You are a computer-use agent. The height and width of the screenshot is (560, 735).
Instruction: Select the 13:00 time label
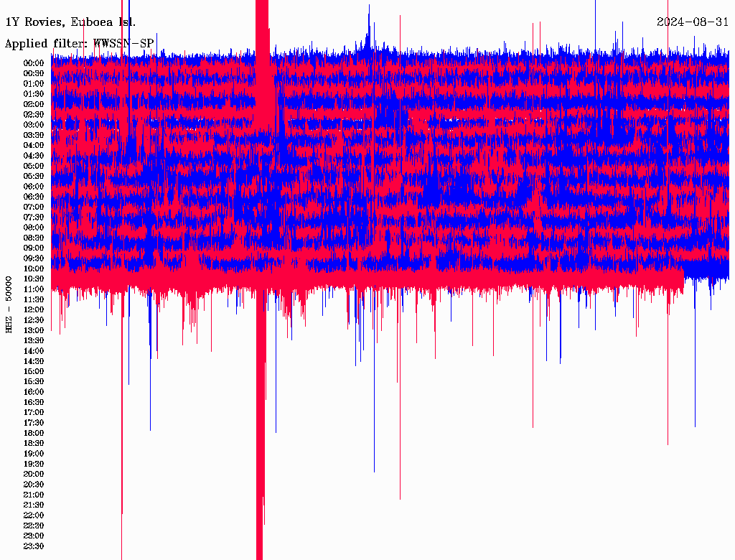click(34, 331)
